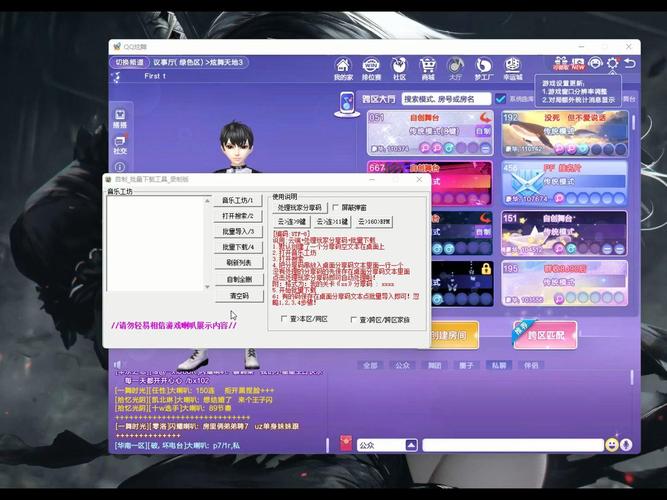Click chat log divider scrollbar handle
This screenshot has width=667, height=500.
[327, 445]
